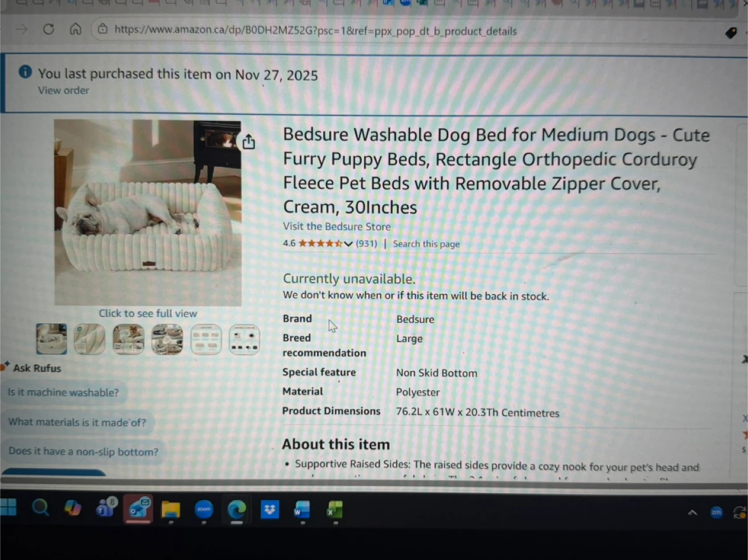Expand the star rating dropdown chevron

[x=348, y=243]
